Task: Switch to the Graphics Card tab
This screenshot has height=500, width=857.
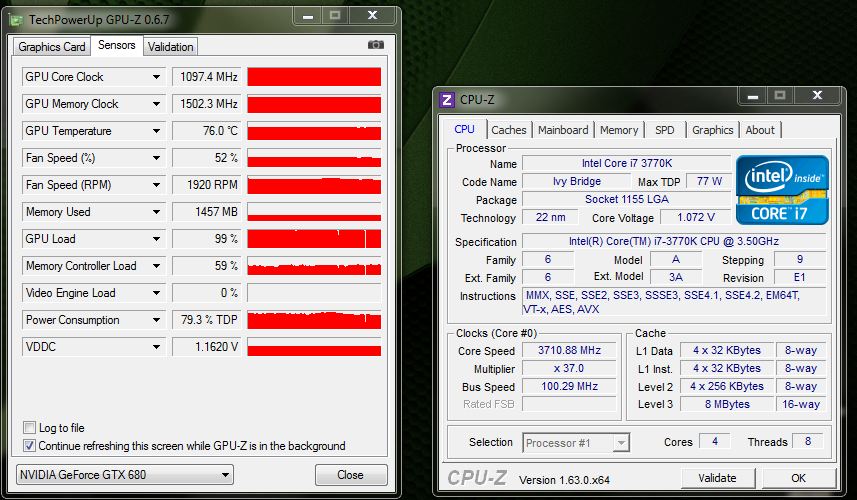Action: point(51,47)
